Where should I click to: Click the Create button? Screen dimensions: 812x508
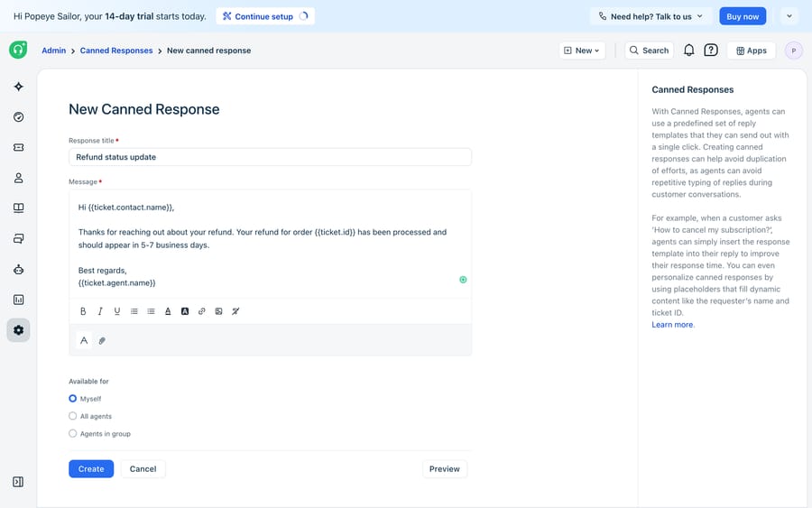coord(91,468)
